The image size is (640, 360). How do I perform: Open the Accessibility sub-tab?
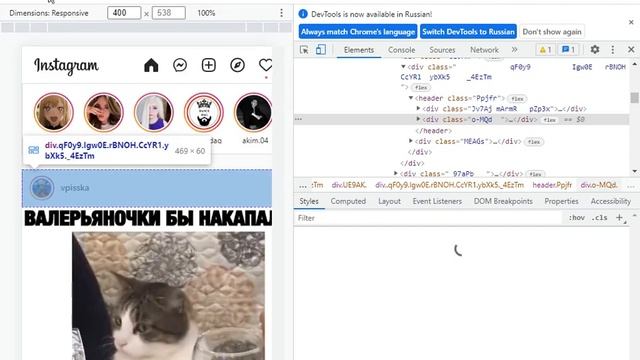tap(611, 201)
